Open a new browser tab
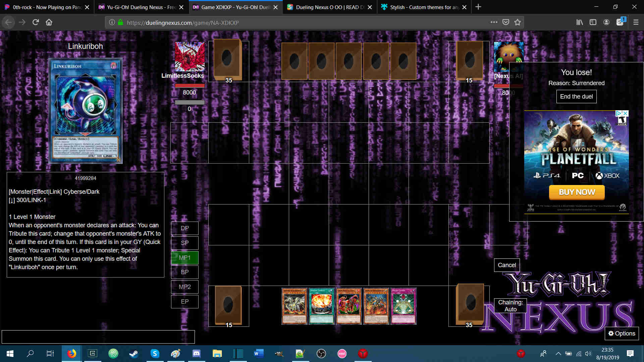The height and width of the screenshot is (362, 644). pos(478,7)
